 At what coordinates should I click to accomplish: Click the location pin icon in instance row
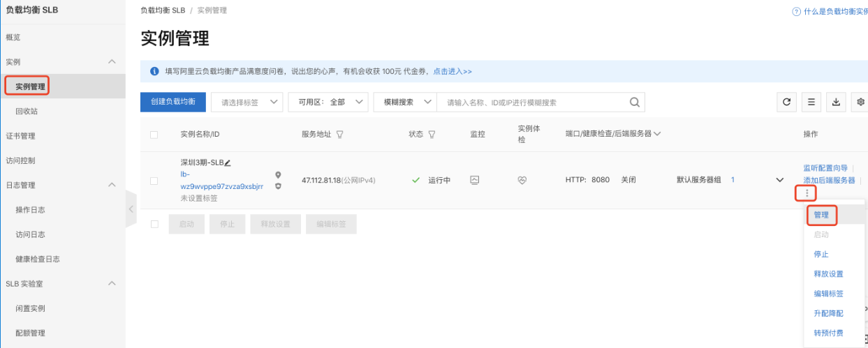(x=278, y=175)
